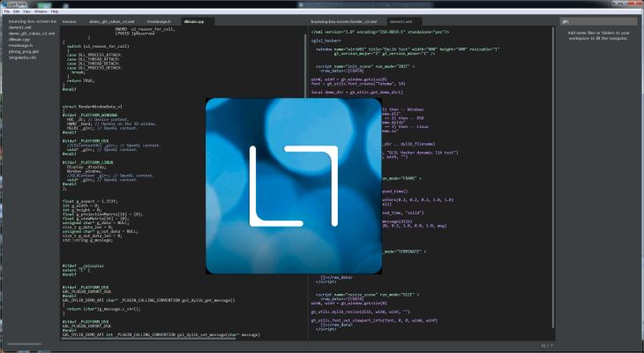Click the 'std::string g_message;' line
Viewport: 644px width, 353px height.
87,240
